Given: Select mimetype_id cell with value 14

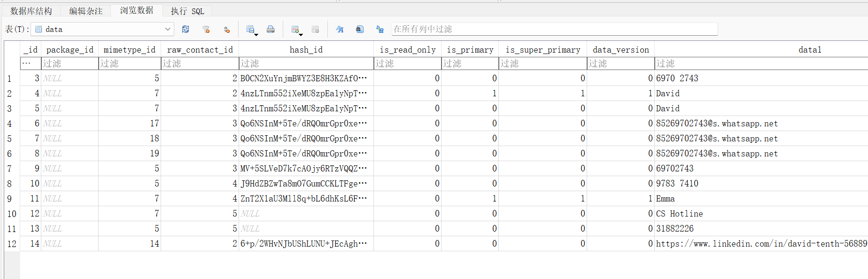Looking at the screenshot, I should tap(130, 244).
